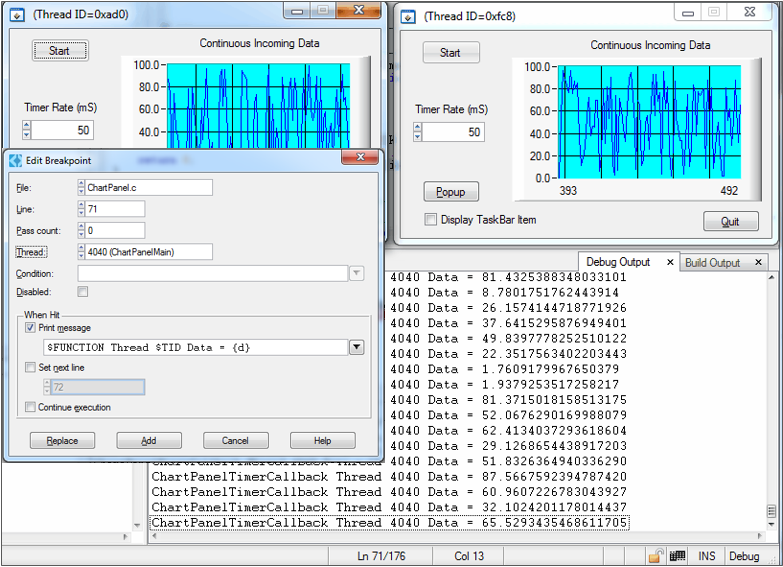
Task: Select the Debug Output tab
Action: 617,262
